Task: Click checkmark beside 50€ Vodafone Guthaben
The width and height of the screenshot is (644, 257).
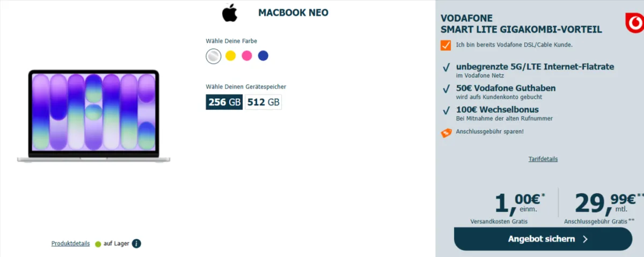Action: click(x=446, y=89)
